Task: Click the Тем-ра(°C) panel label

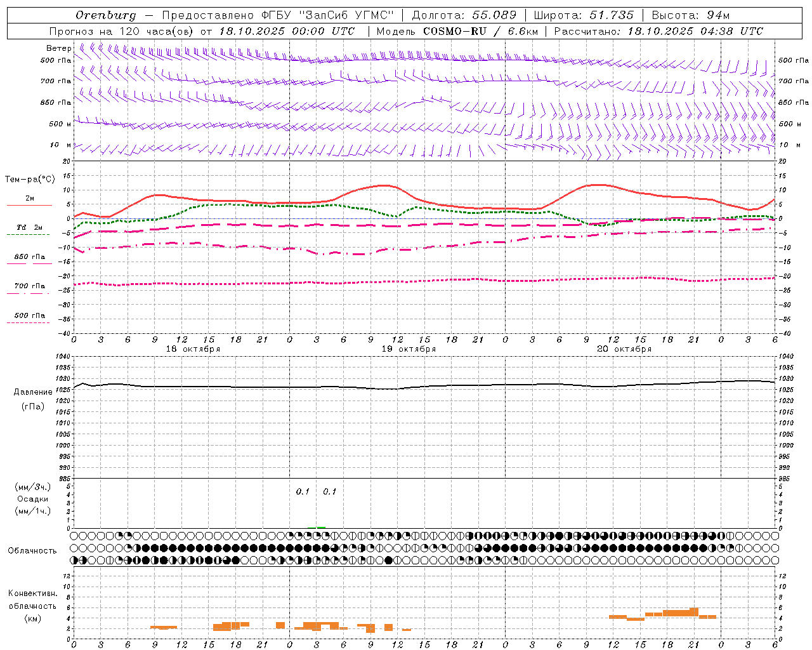Action: coord(30,180)
